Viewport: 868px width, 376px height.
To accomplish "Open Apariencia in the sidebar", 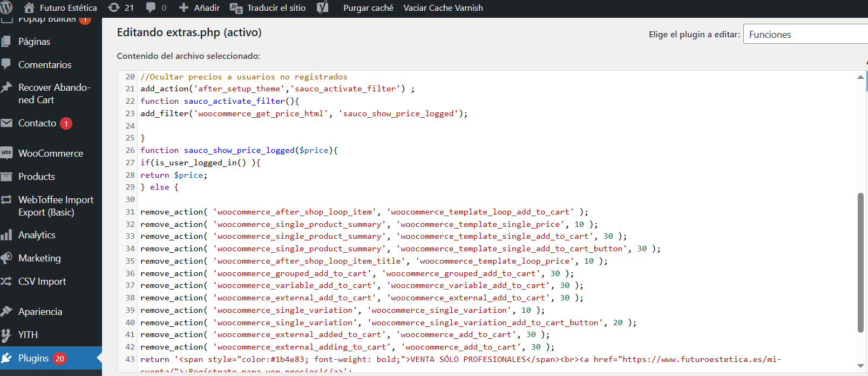I will pos(40,312).
